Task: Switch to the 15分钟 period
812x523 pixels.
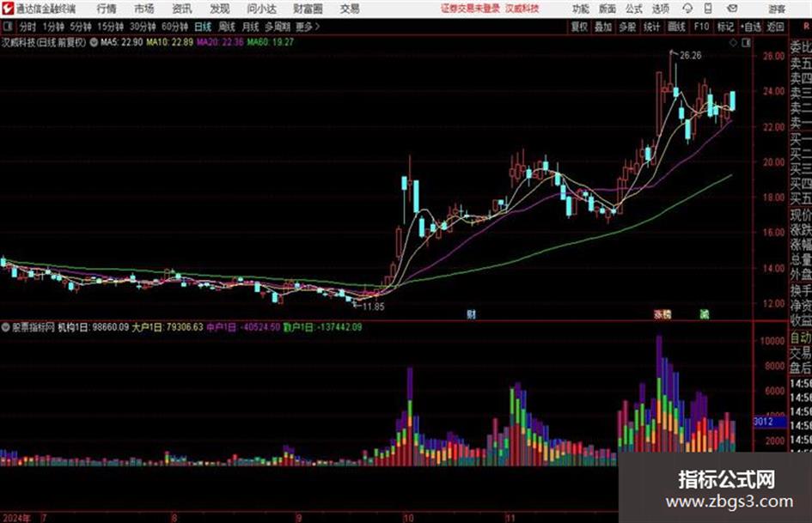Action: tap(110, 27)
